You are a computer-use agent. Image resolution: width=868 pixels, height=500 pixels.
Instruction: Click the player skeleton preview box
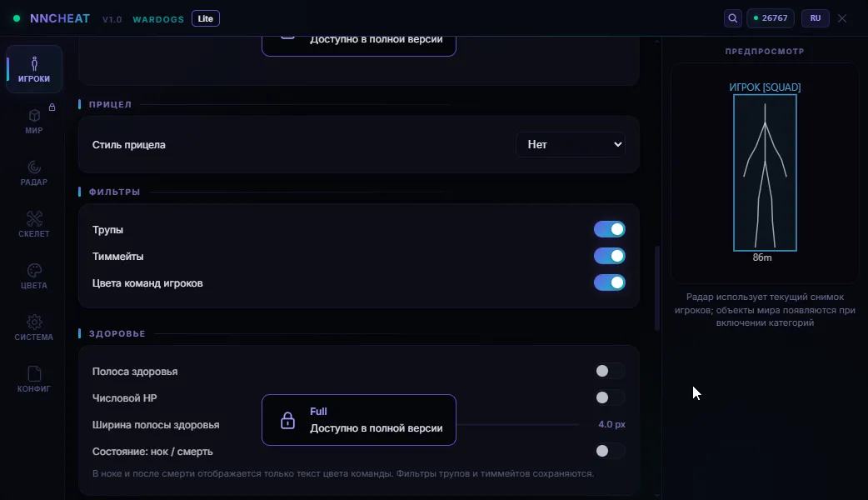[765, 172]
